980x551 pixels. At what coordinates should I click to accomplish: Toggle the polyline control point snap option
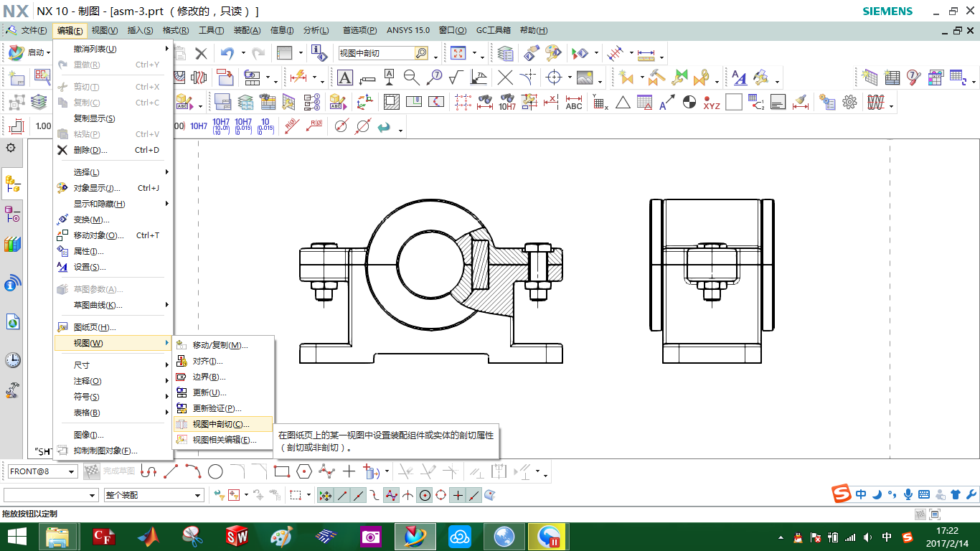click(x=391, y=495)
